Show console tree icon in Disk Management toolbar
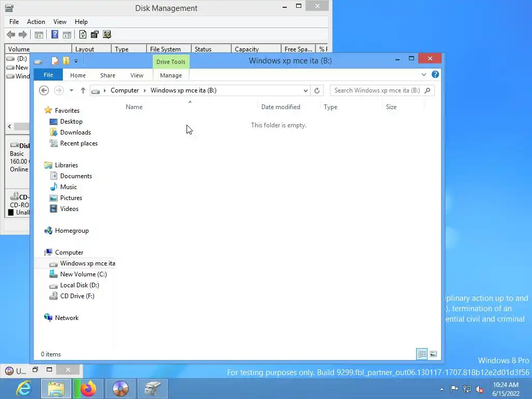The height and width of the screenshot is (399, 532). click(x=39, y=34)
